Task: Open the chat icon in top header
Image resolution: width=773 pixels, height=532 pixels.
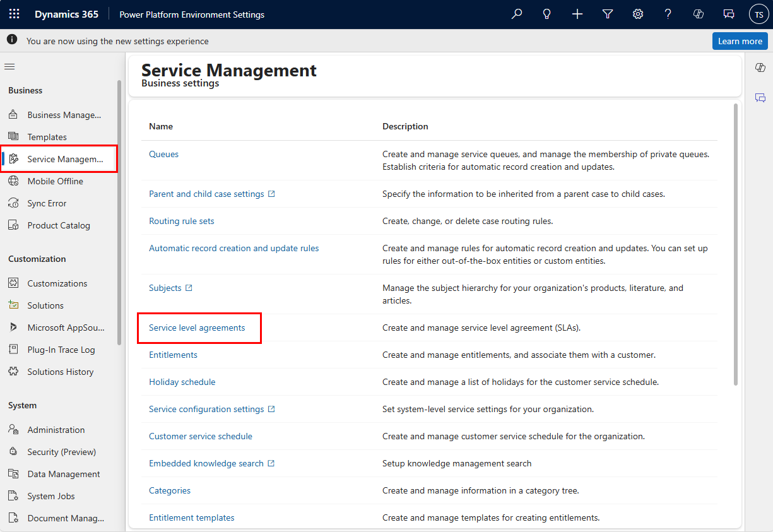Action: pyautogui.click(x=729, y=14)
